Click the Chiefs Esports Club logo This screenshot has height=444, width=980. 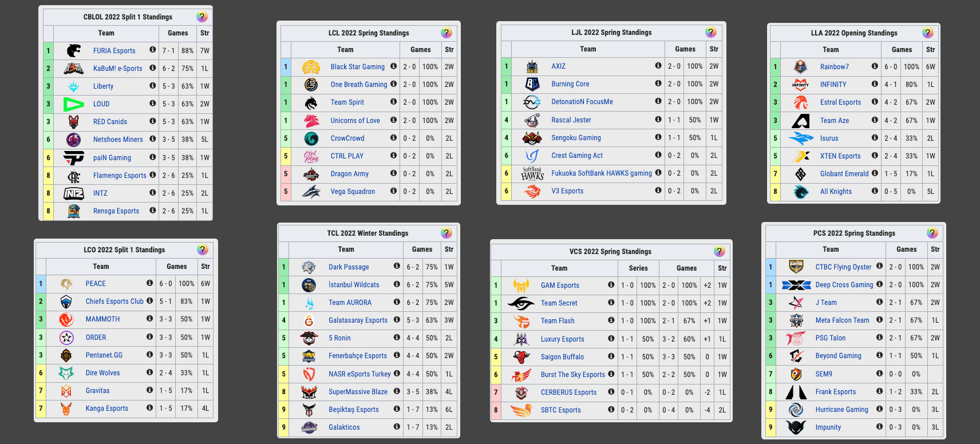click(x=66, y=302)
